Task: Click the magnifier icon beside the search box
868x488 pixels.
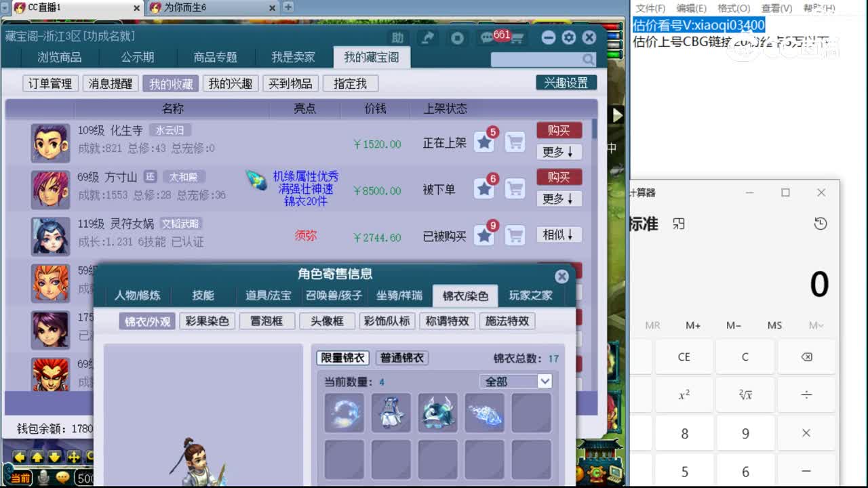Action: [587, 58]
